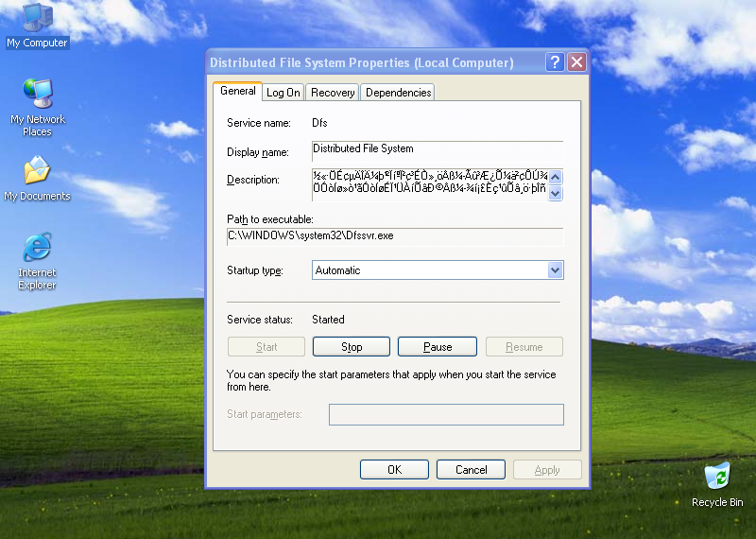Select the Recycle Bin icon
The image size is (756, 539).
pos(717,484)
